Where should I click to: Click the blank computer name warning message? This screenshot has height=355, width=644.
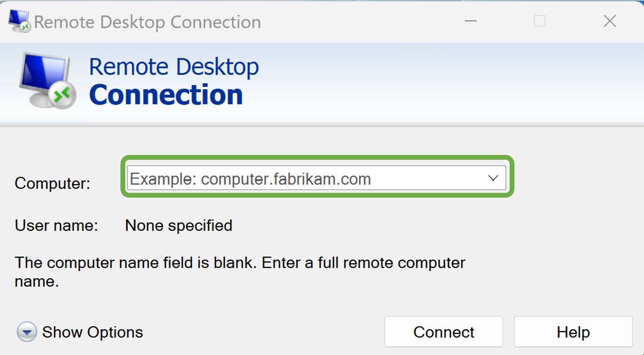(x=240, y=272)
